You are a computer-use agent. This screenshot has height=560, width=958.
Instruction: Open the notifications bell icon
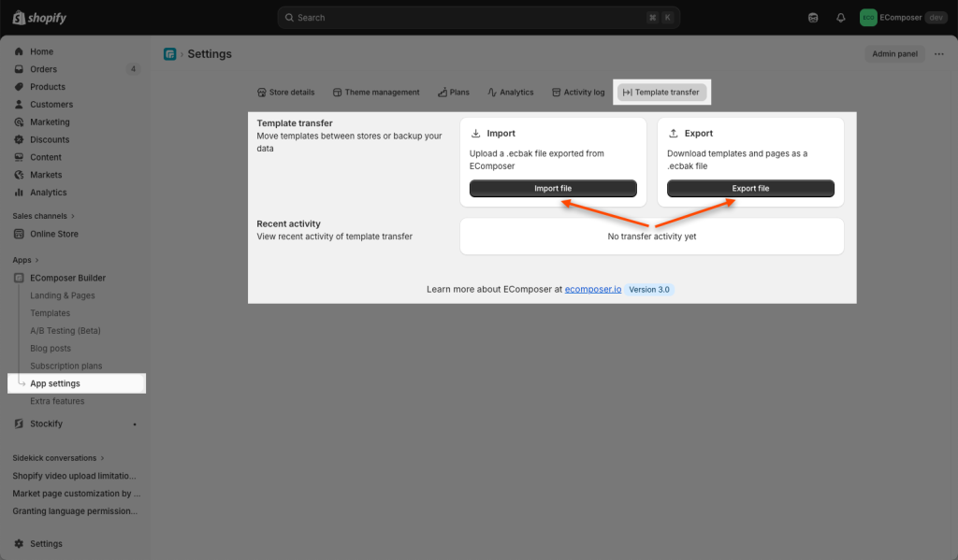pyautogui.click(x=840, y=18)
